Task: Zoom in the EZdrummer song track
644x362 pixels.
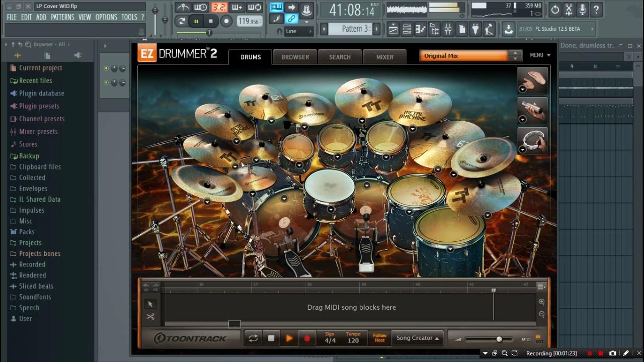Action: click(x=542, y=302)
